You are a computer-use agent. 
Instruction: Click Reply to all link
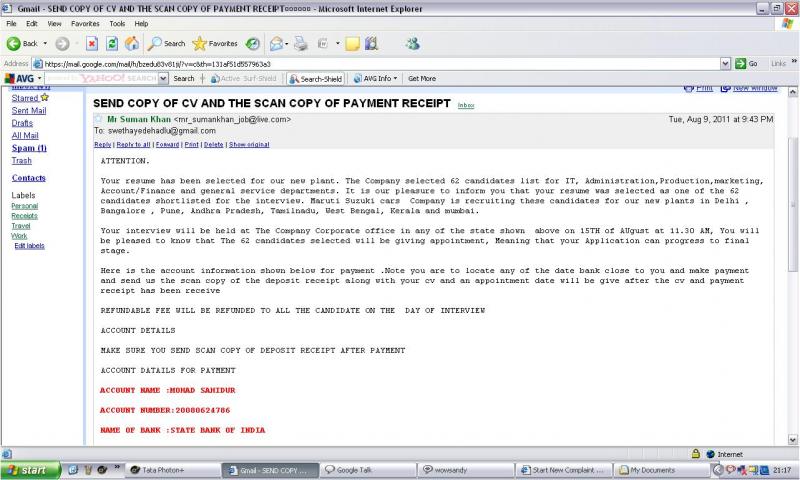pyautogui.click(x=133, y=145)
